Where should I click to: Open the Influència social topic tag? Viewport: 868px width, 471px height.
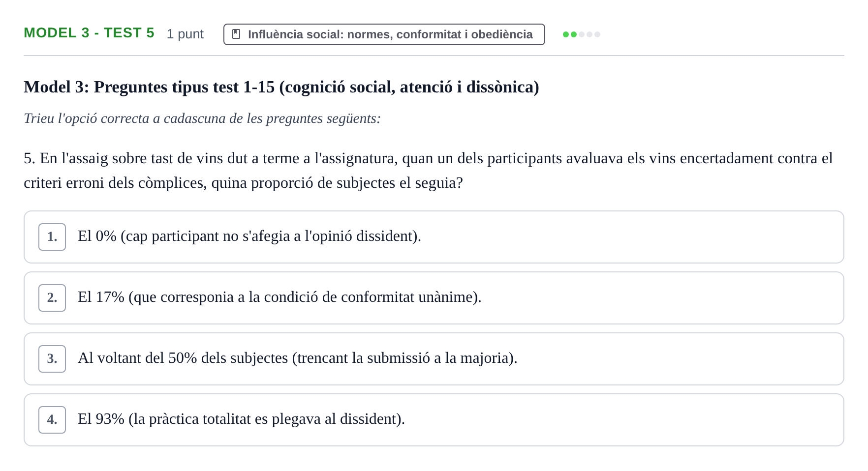coord(384,34)
